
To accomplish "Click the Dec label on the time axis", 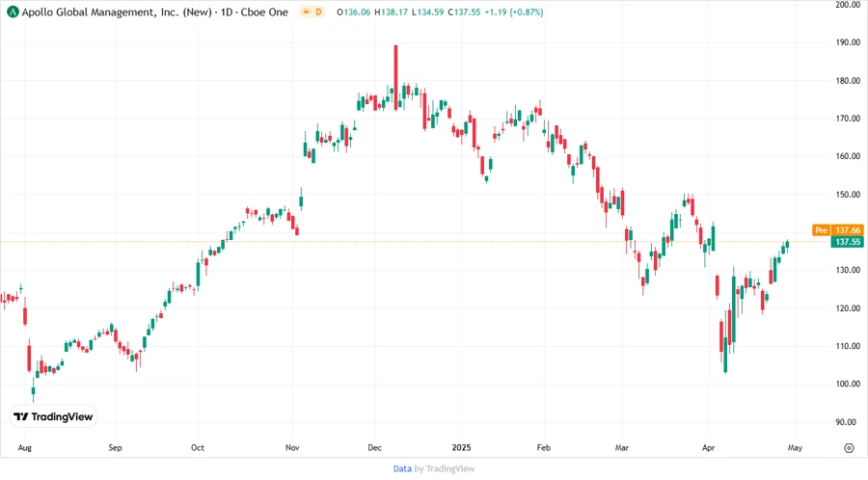I will point(376,448).
